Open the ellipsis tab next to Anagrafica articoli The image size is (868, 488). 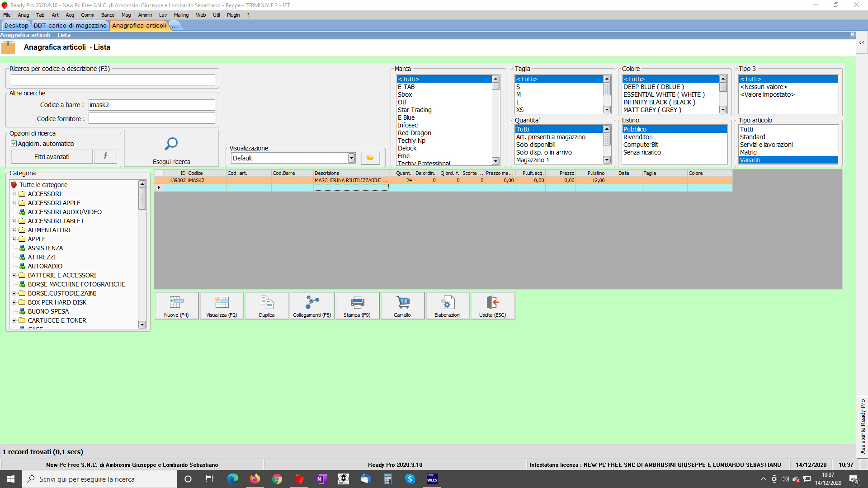(175, 26)
